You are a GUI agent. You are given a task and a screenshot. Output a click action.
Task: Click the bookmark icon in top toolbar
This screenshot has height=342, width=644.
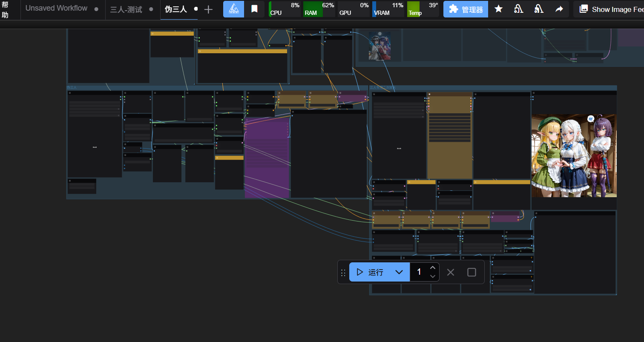pos(254,9)
